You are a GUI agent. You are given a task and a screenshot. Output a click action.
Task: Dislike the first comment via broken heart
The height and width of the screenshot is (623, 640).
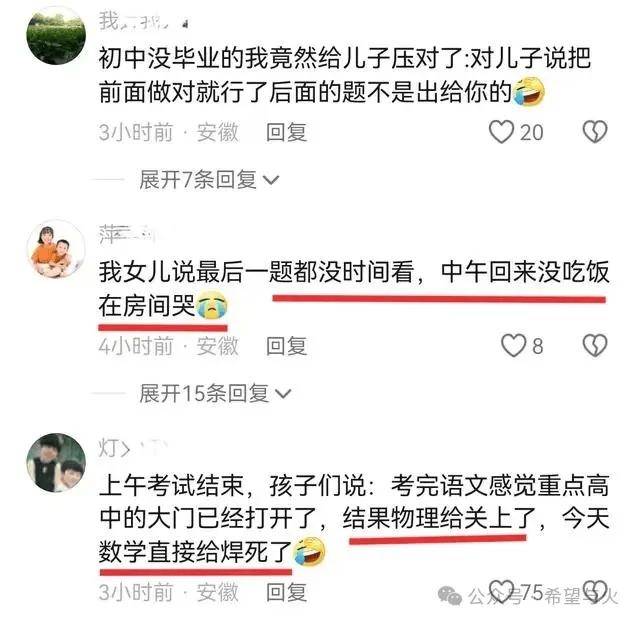pyautogui.click(x=595, y=132)
